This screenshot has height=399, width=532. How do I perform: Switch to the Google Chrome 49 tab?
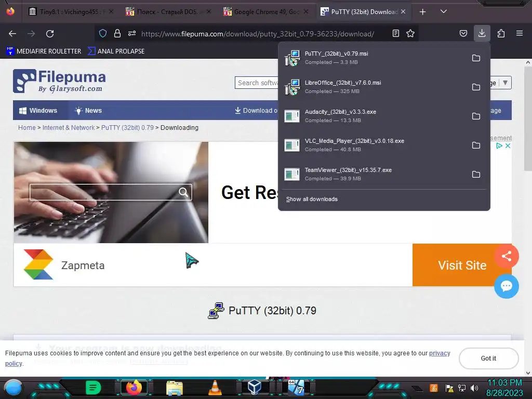[266, 12]
